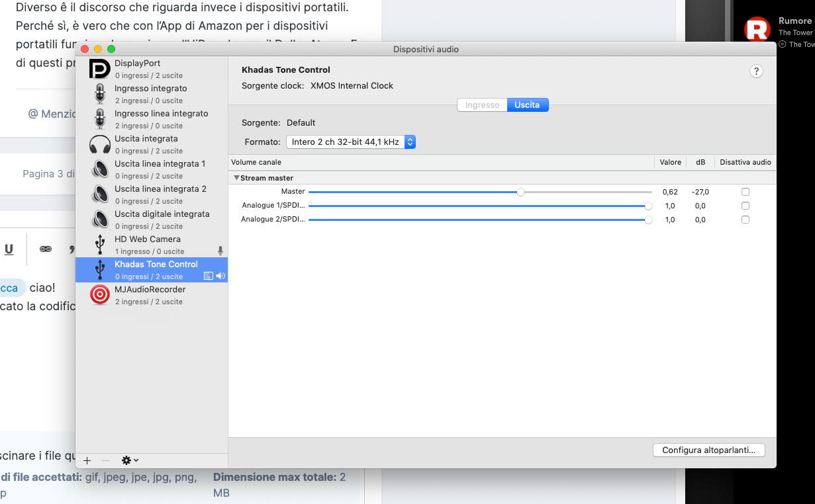The image size is (815, 504).
Task: Select the DisplayPort device icon
Action: pyautogui.click(x=100, y=69)
